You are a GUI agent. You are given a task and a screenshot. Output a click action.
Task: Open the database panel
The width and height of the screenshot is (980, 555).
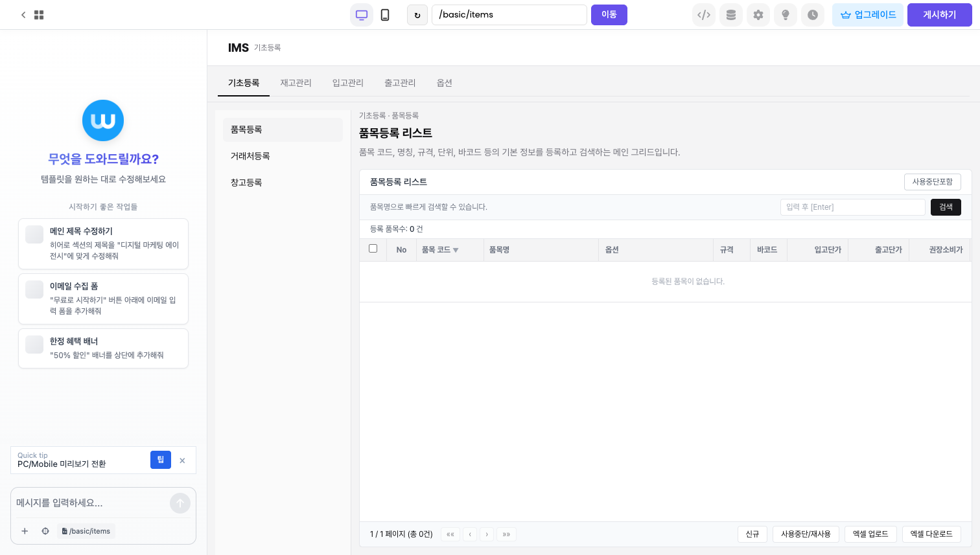pos(731,14)
